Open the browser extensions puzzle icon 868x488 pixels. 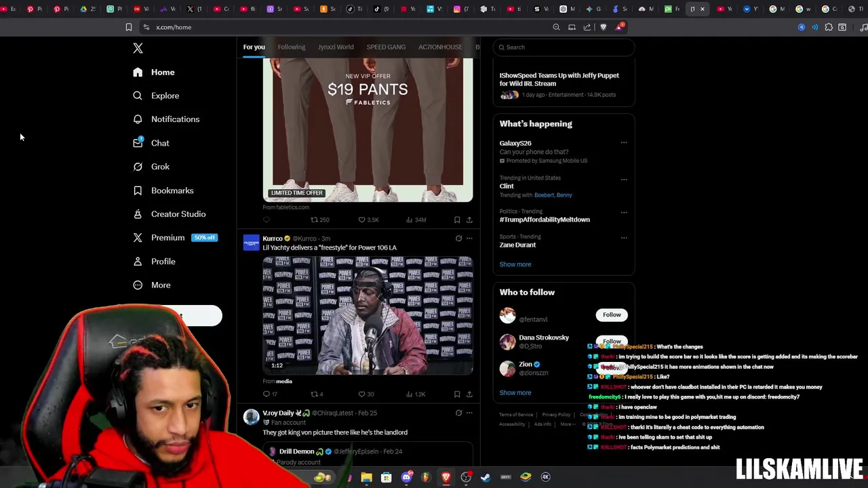(x=829, y=27)
